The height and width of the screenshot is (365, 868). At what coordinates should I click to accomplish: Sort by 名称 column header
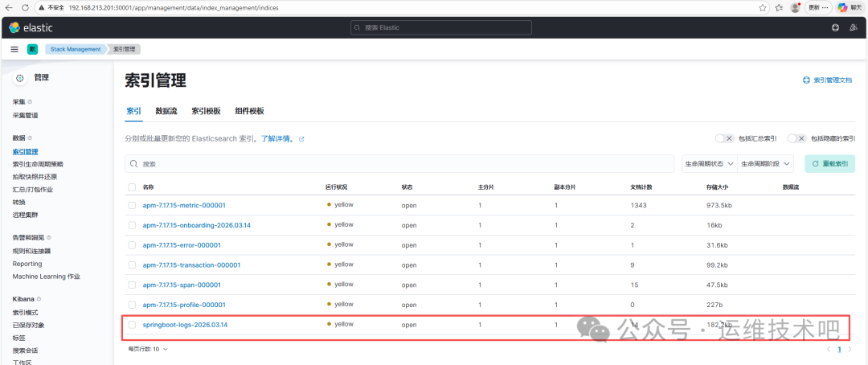pyautogui.click(x=148, y=187)
